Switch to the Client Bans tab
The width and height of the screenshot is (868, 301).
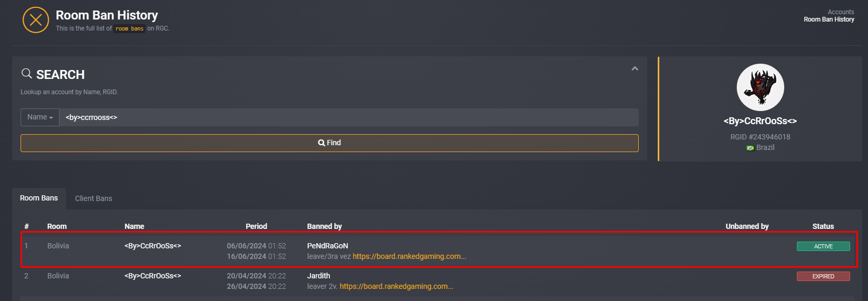tap(93, 198)
